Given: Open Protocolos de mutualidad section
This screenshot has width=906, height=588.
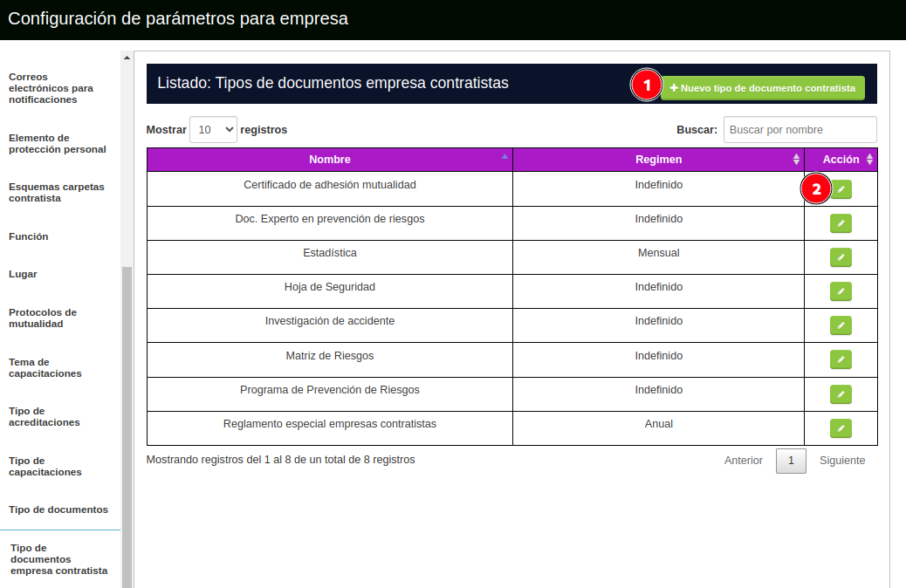Looking at the screenshot, I should tap(43, 318).
